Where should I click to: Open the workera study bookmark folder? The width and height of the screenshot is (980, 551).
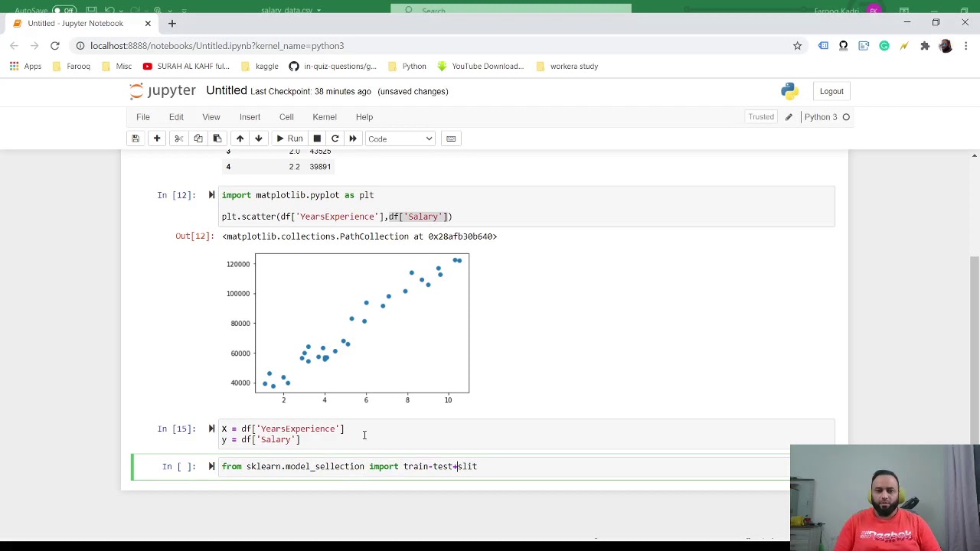coord(567,67)
